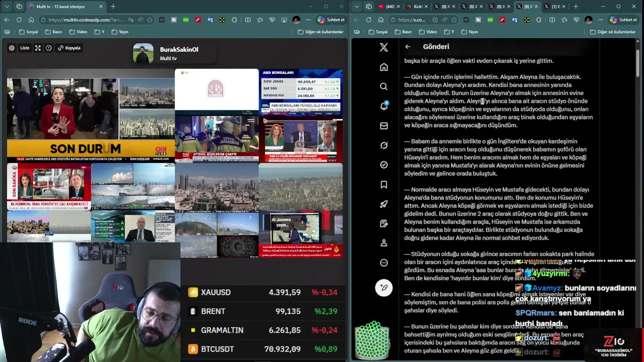This screenshot has height=362, width=644.
Task: Expand Video bookmarks folder in Multi tv window
Action: [x=78, y=32]
